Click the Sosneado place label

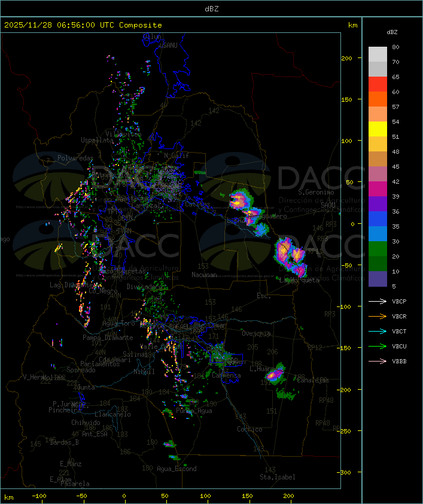pos(81,370)
